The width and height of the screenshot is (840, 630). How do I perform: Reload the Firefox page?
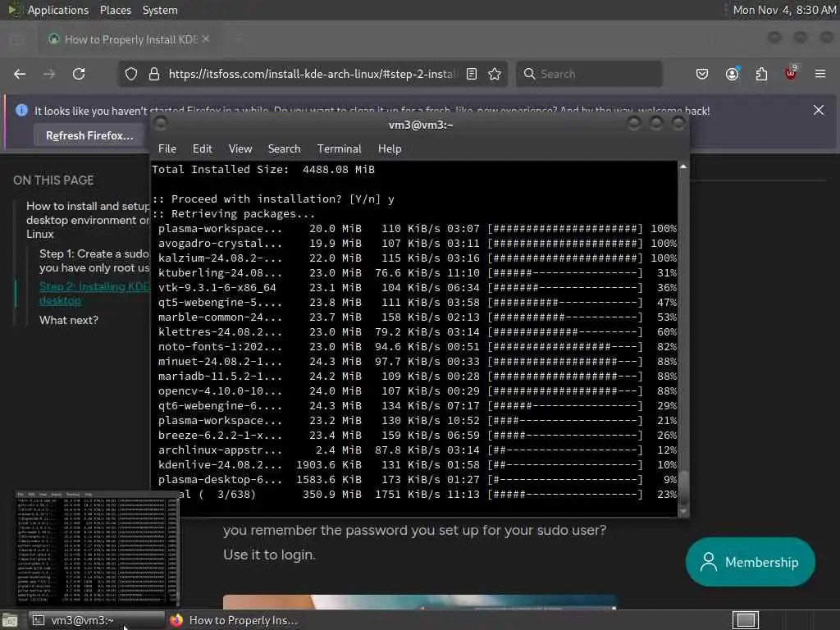[79, 74]
